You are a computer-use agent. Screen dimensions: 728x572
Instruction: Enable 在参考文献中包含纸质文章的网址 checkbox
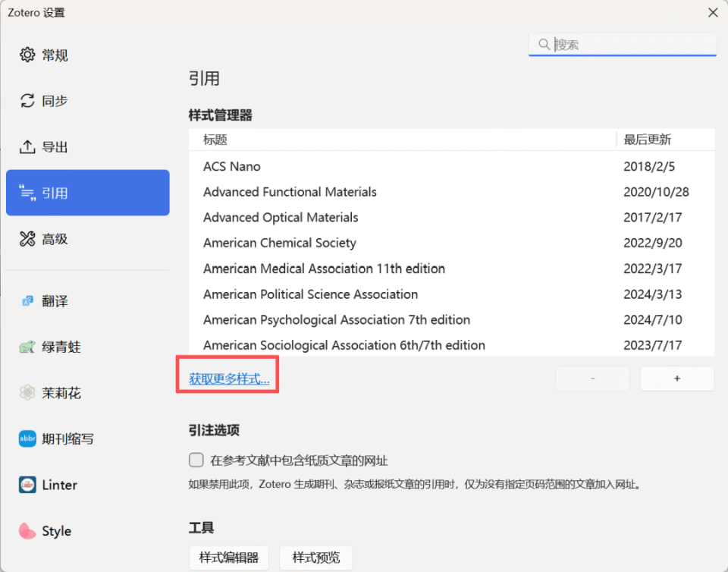[x=196, y=460]
